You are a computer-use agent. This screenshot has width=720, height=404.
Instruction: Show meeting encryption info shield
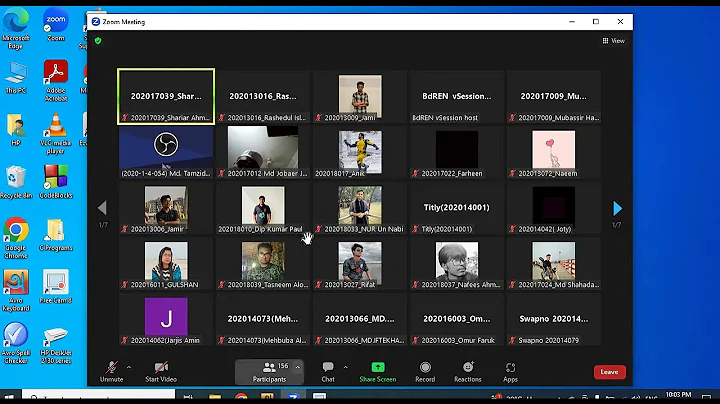(x=98, y=41)
